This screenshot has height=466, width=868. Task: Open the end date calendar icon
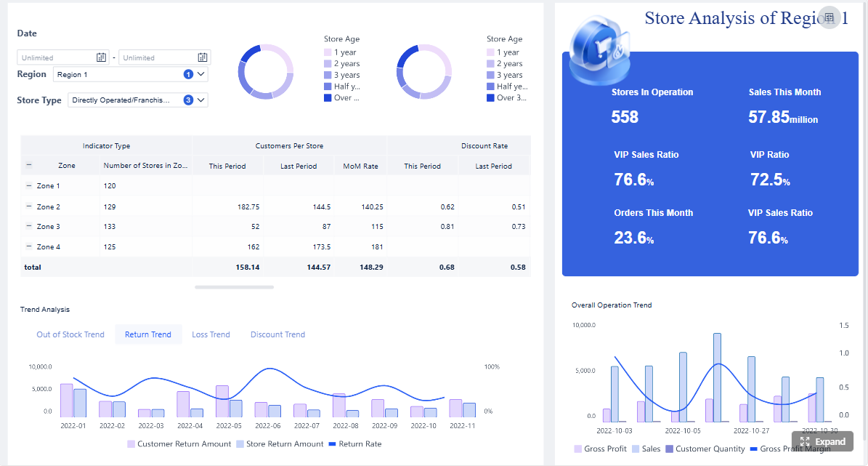203,57
